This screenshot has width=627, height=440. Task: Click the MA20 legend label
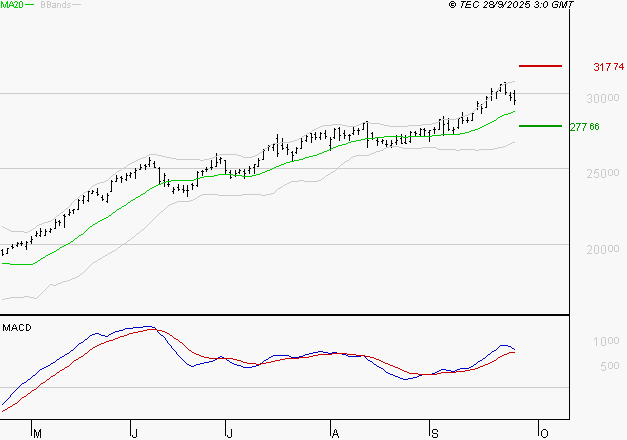coord(12,5)
